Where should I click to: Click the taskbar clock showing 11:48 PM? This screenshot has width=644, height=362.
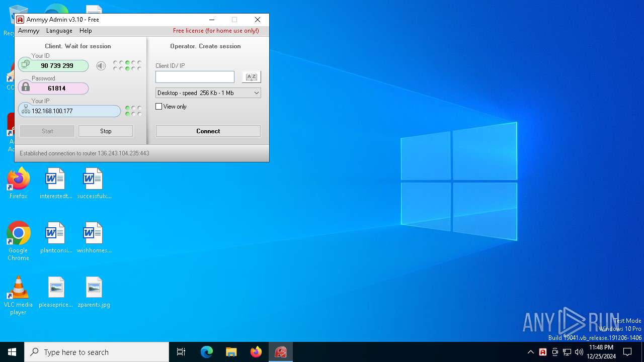pos(601,352)
